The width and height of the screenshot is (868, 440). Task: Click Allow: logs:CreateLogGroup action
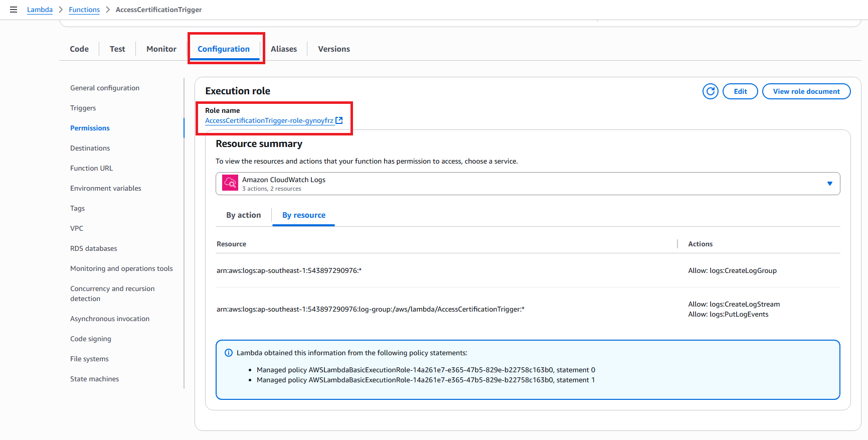click(x=732, y=270)
